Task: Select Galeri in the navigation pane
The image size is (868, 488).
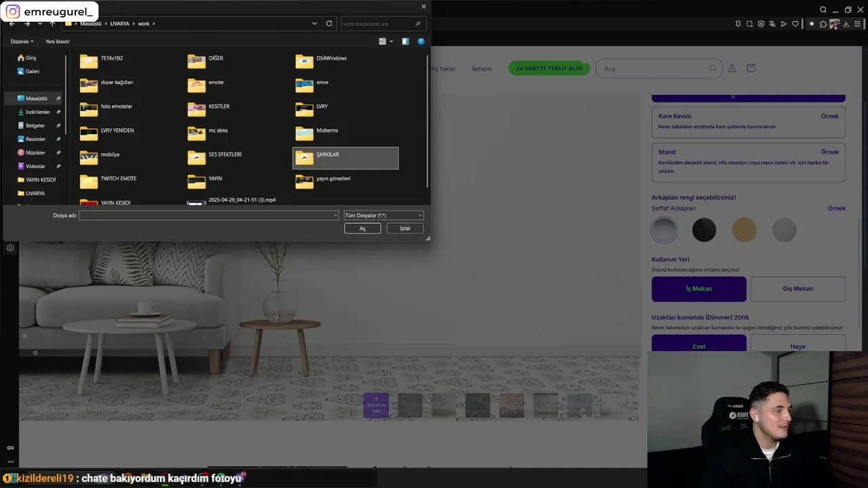Action: [32, 71]
